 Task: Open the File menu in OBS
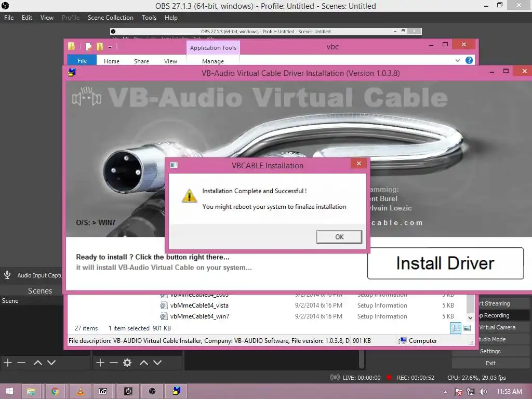[9, 18]
